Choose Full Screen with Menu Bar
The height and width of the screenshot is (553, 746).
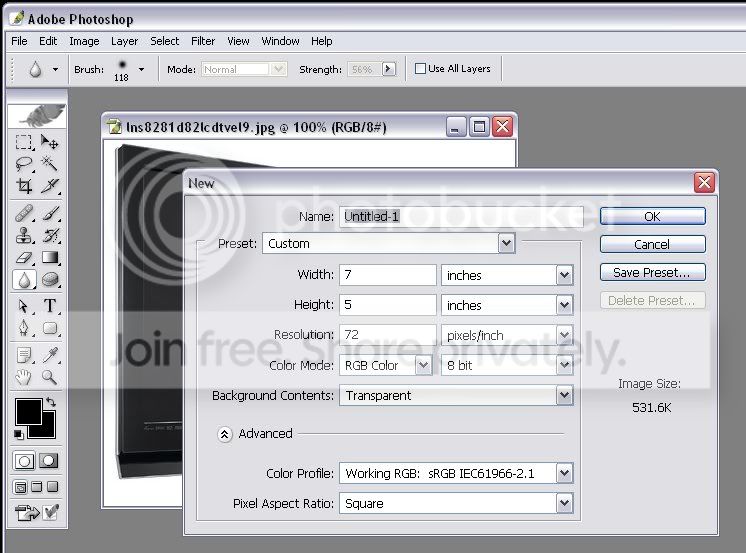pos(37,487)
